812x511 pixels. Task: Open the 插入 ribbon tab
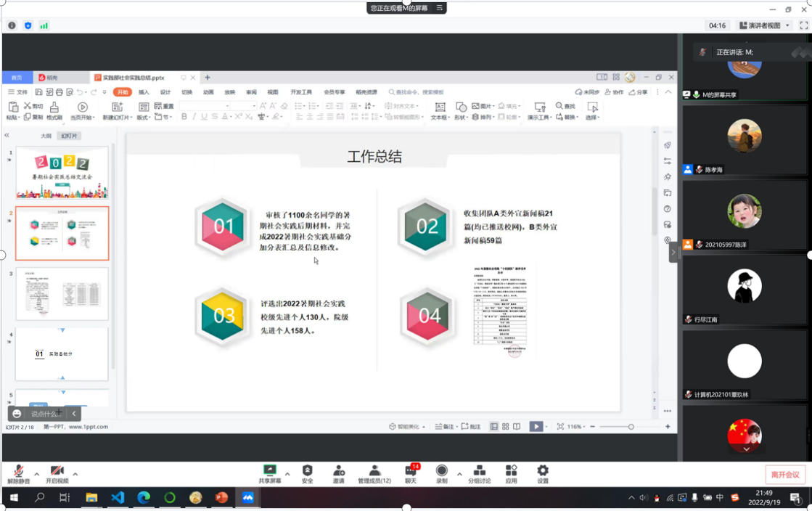pos(144,92)
